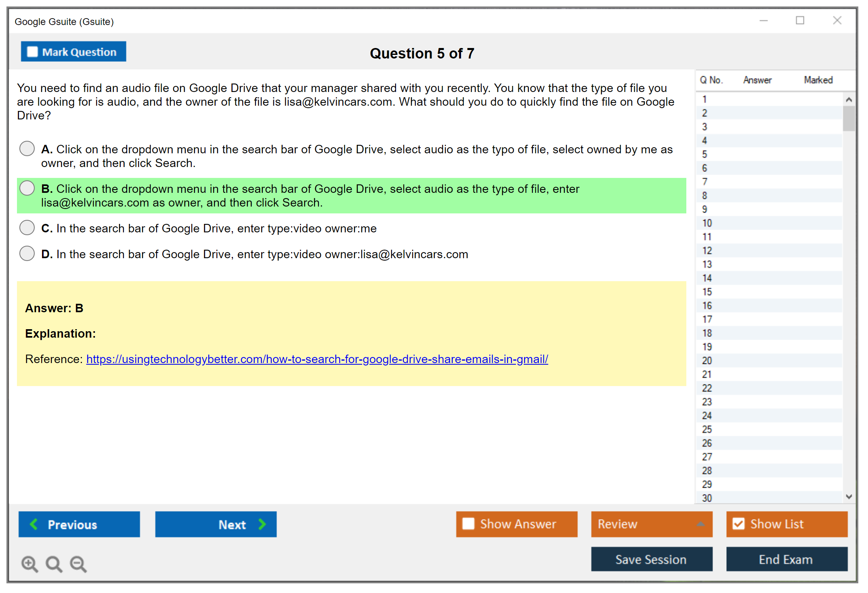The width and height of the screenshot is (868, 593).
Task: Select question 12 in the list
Action: (707, 251)
